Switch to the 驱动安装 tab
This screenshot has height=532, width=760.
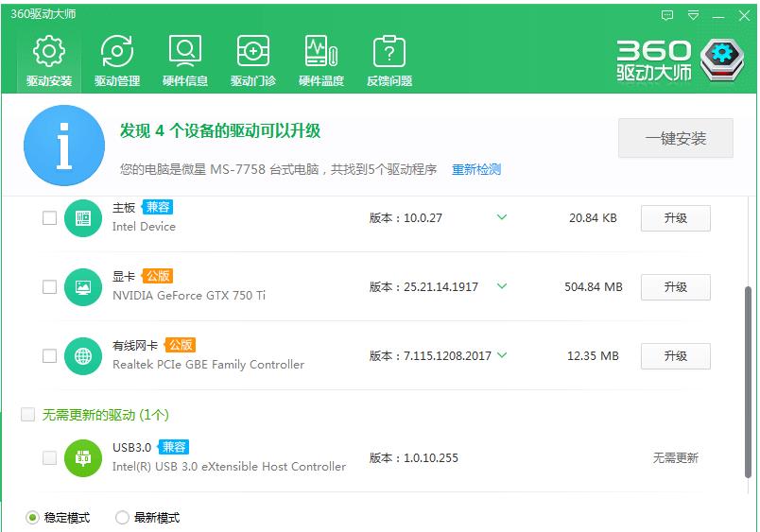[x=49, y=60]
